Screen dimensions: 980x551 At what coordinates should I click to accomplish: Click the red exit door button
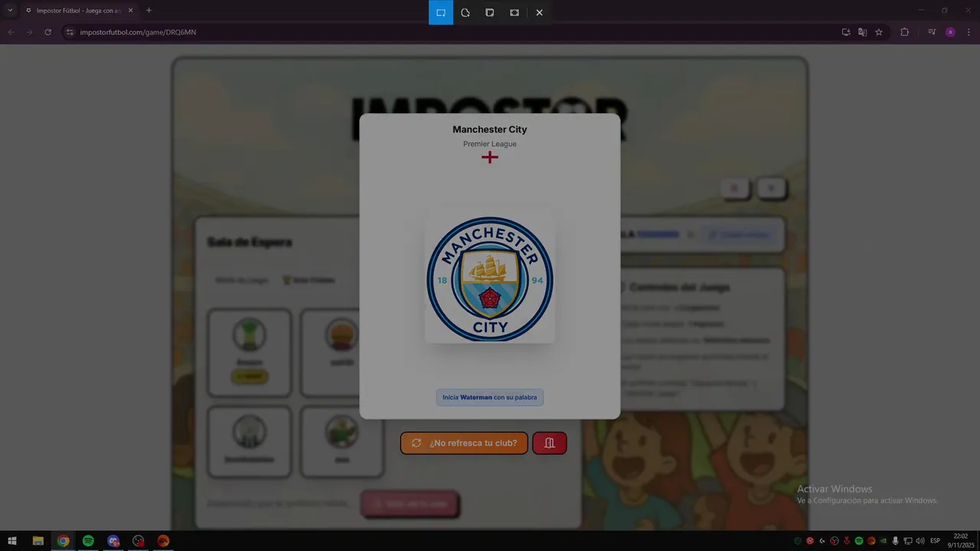point(550,443)
